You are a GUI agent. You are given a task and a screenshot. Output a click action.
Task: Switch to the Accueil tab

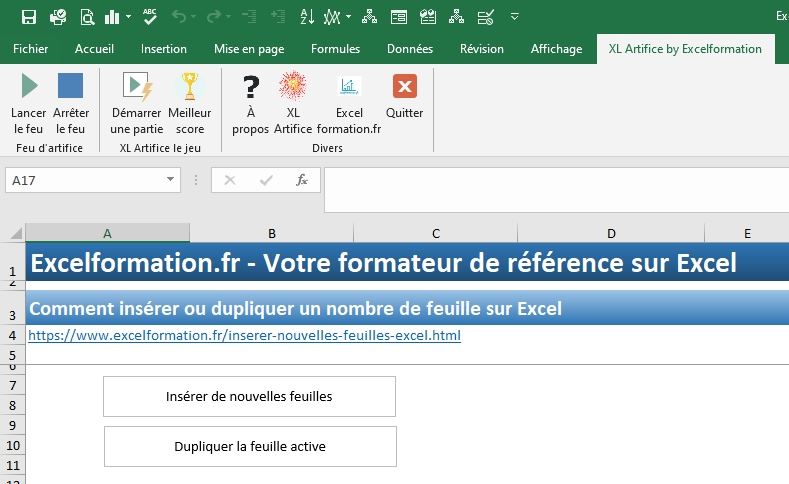point(94,49)
